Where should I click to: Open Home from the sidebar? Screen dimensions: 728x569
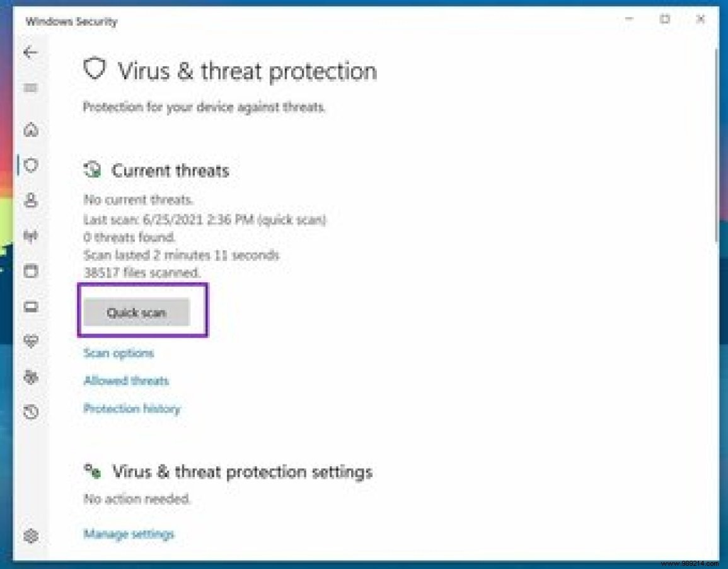click(30, 130)
